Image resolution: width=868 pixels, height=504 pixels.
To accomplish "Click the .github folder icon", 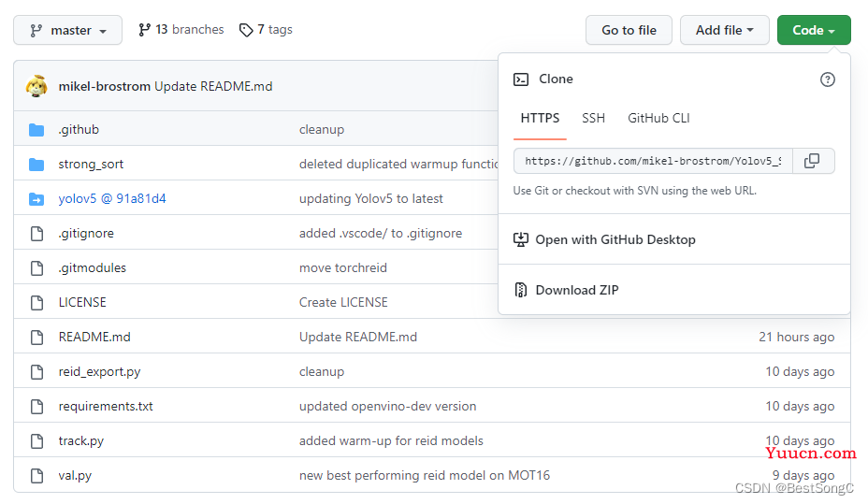I will (x=36, y=129).
